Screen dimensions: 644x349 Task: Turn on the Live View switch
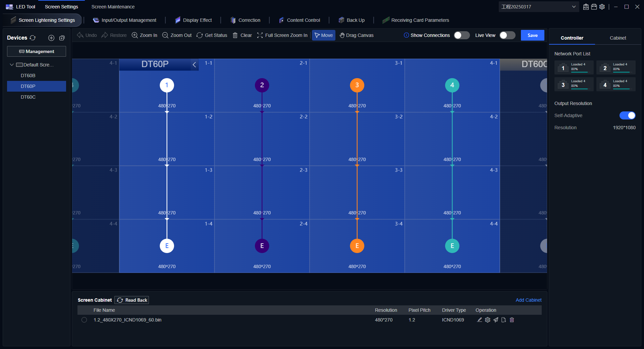tap(507, 35)
